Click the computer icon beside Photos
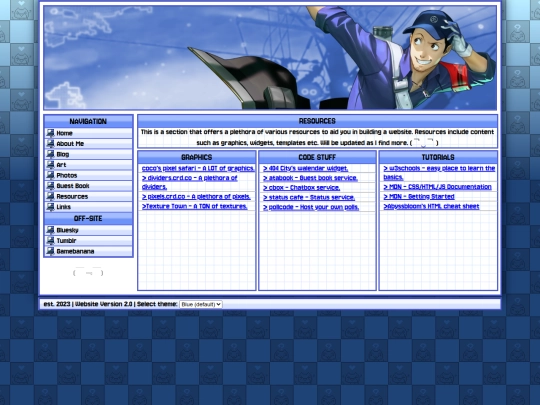The height and width of the screenshot is (405, 540). tap(50, 175)
